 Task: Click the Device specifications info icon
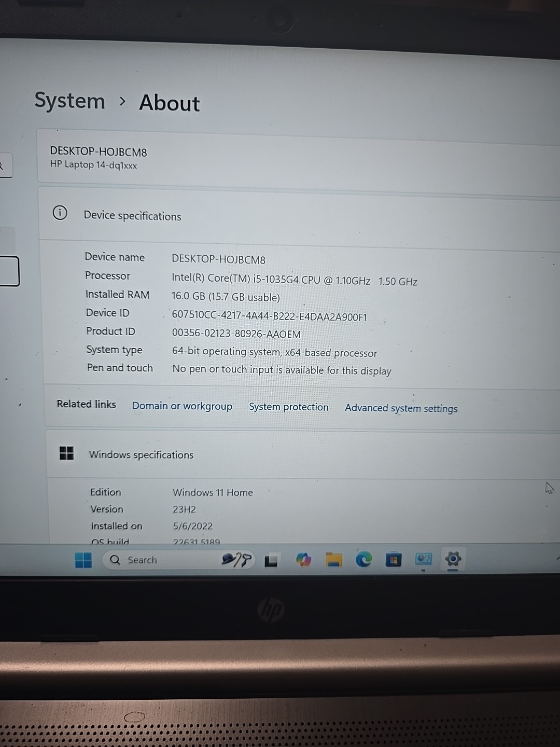pos(60,213)
